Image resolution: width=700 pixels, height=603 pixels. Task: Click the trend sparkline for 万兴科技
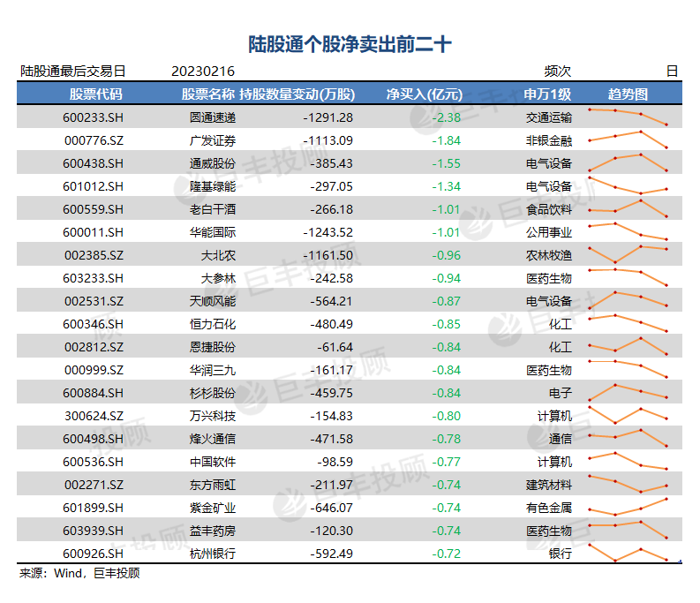[x=628, y=415]
